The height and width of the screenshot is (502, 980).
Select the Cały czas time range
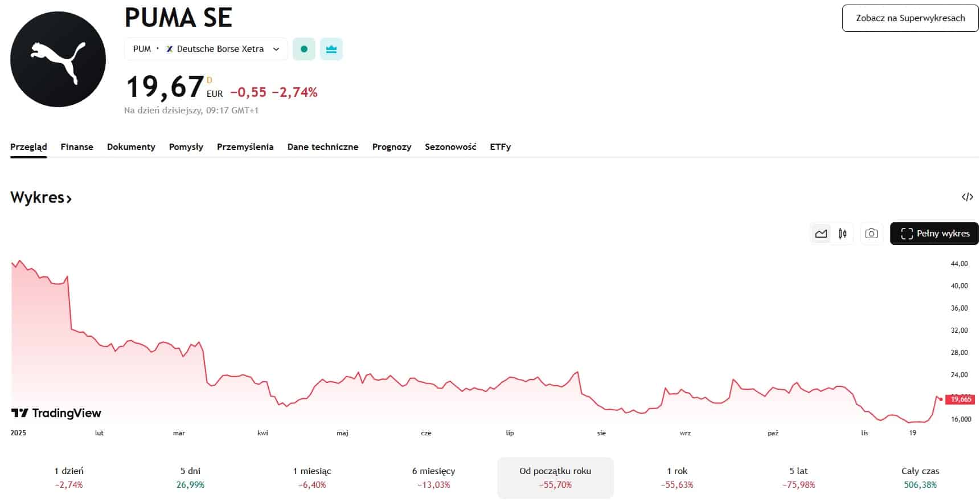pyautogui.click(x=920, y=477)
